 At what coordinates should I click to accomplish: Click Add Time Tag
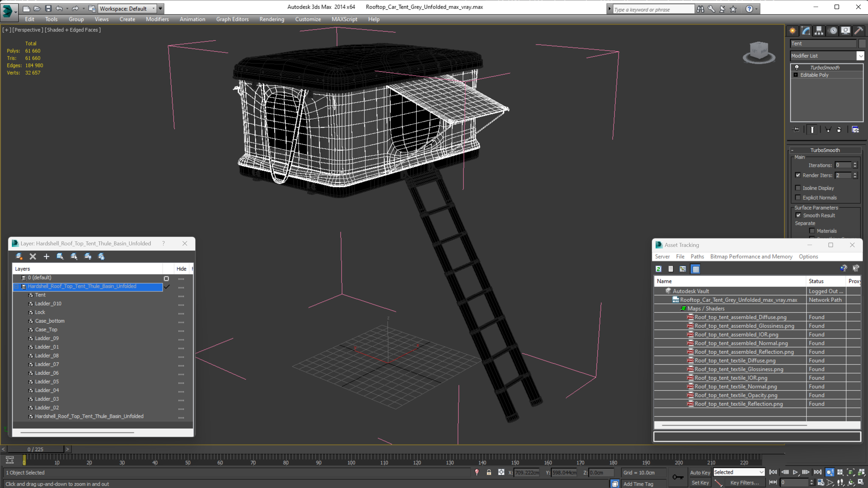tap(638, 484)
